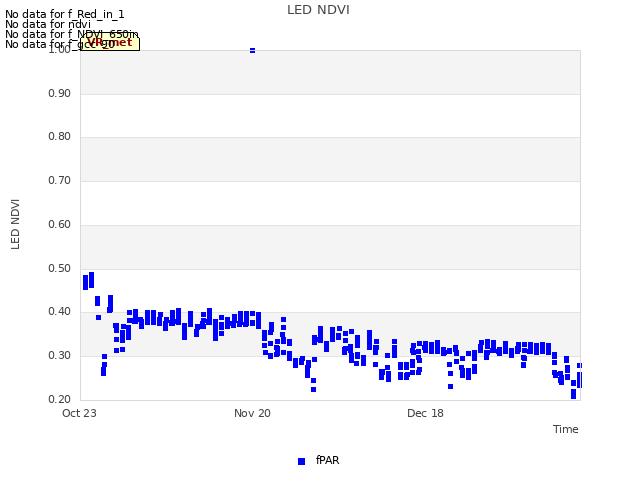Click the 0.70 y-axis tick label

pyautogui.click(x=60, y=180)
